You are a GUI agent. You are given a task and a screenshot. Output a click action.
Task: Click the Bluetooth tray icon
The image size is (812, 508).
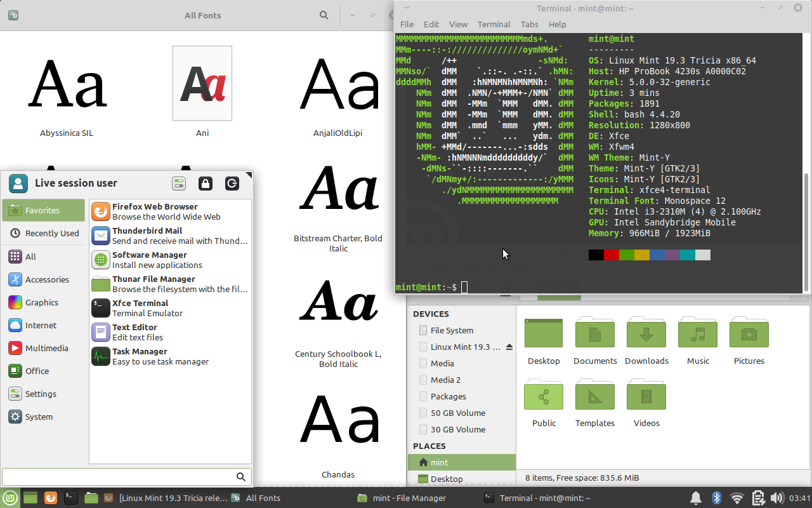tap(716, 498)
